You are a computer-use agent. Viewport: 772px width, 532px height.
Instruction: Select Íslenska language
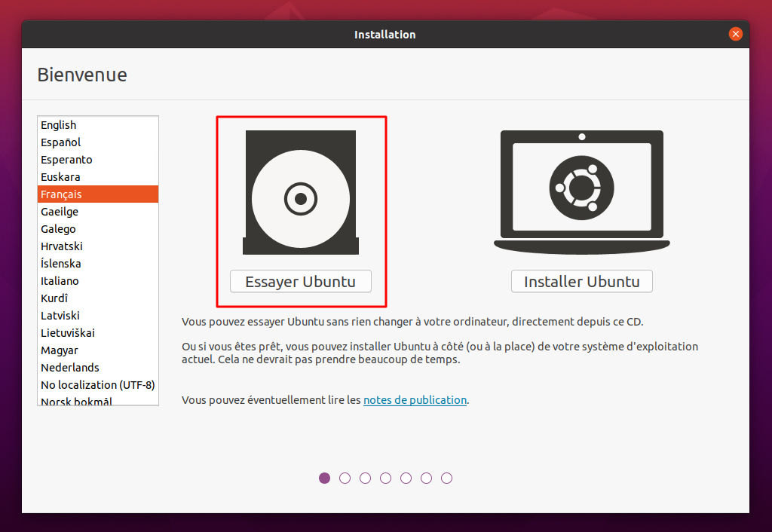pos(98,263)
